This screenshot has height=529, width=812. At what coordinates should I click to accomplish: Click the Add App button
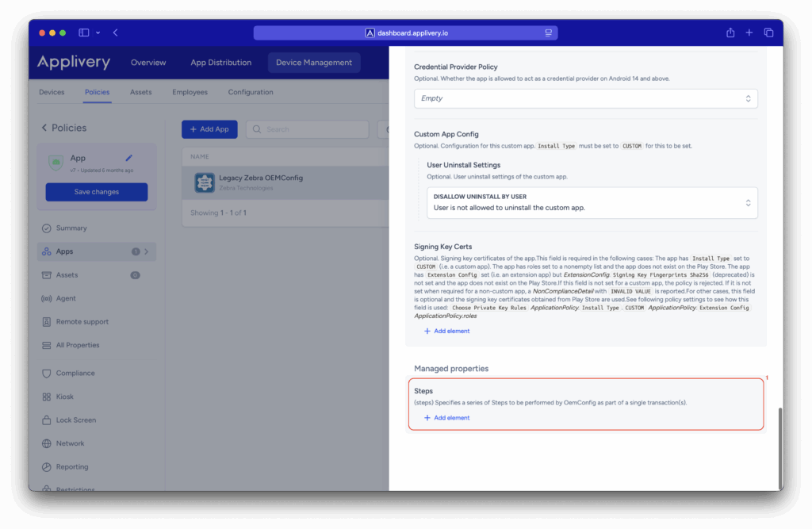[x=209, y=129]
